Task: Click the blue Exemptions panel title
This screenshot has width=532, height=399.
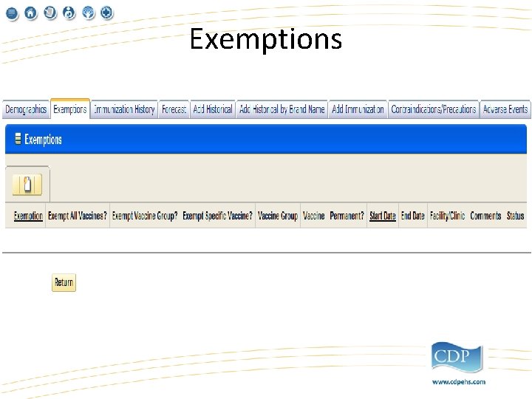Action: click(x=43, y=140)
